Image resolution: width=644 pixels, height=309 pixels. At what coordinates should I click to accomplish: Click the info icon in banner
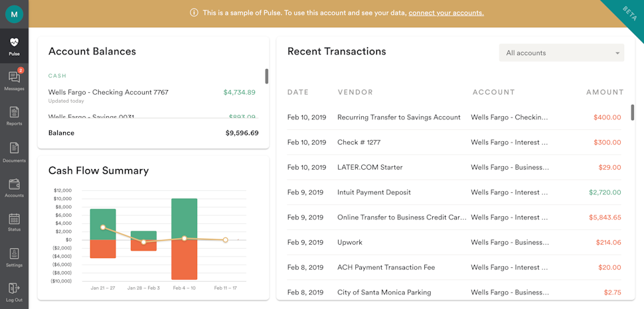pos(194,13)
